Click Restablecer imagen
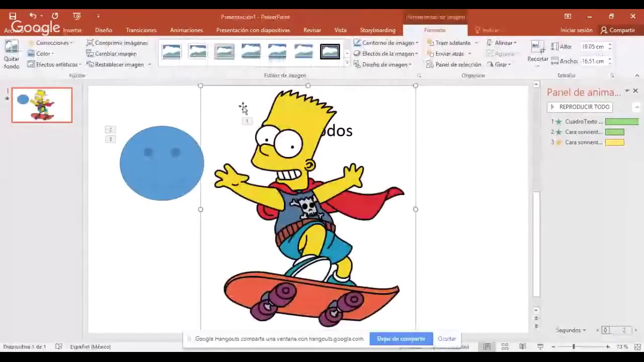Image resolution: width=644 pixels, height=362 pixels. 115,64
